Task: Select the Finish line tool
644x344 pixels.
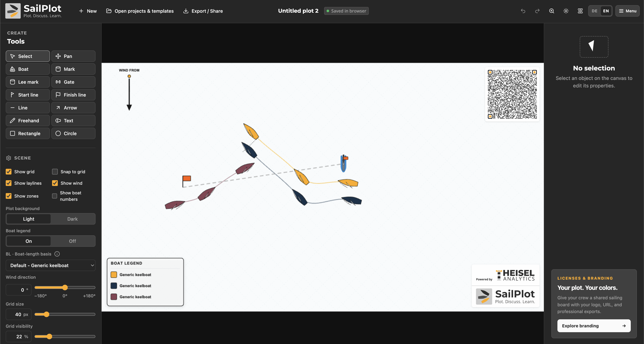Action: coord(73,95)
